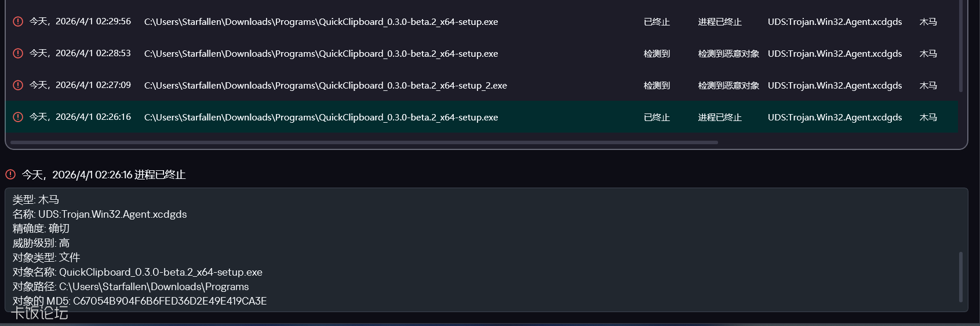Click the horizontal scrollbar under the event list

tap(364, 142)
